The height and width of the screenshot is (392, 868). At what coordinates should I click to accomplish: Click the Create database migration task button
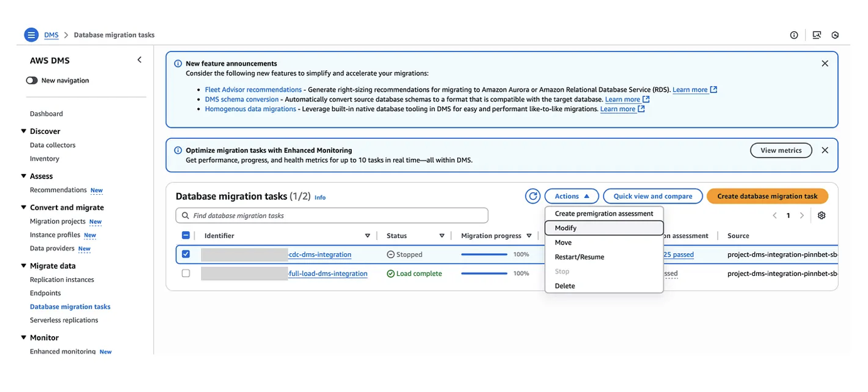(x=767, y=196)
